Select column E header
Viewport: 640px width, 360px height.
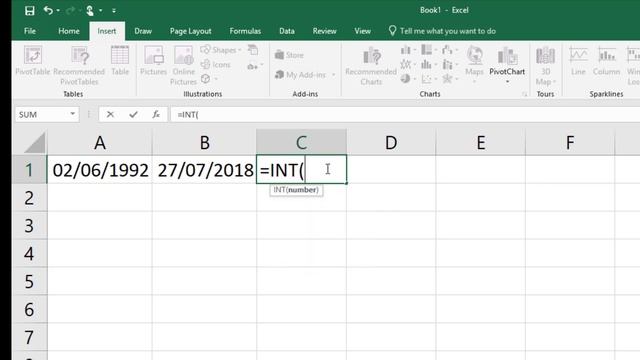click(481, 142)
